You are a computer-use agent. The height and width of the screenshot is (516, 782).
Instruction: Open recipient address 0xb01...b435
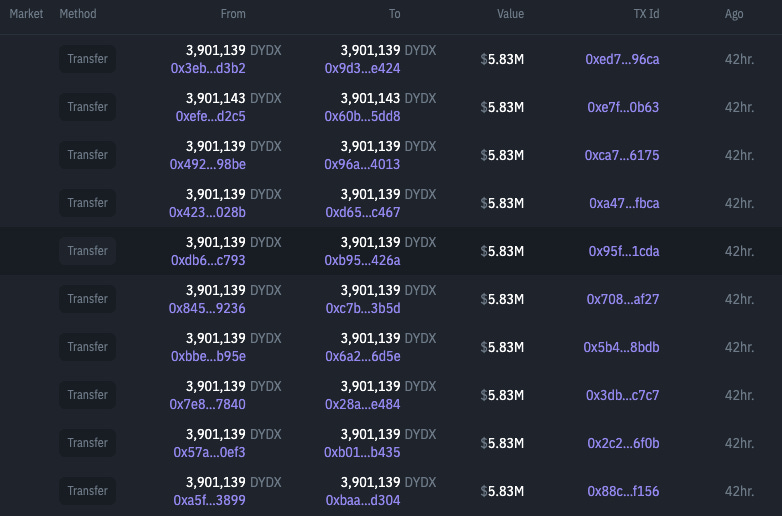coord(362,452)
